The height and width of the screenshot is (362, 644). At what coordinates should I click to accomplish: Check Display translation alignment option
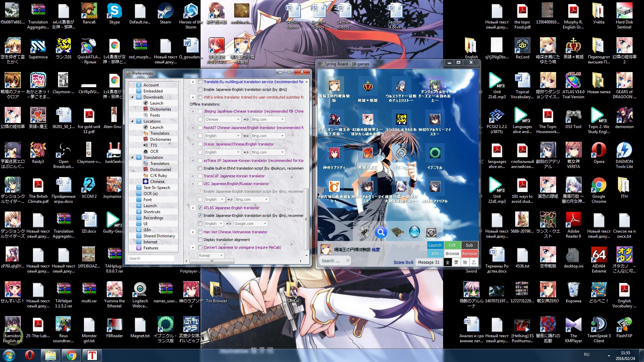pos(200,240)
